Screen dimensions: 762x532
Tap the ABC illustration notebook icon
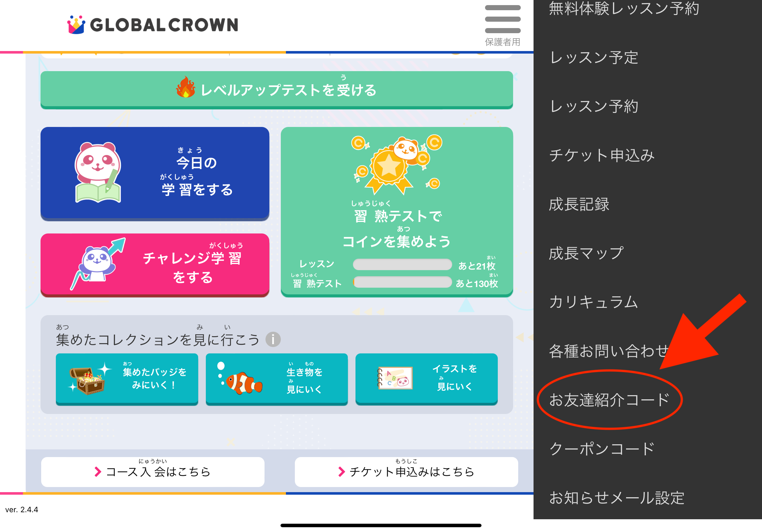point(395,378)
